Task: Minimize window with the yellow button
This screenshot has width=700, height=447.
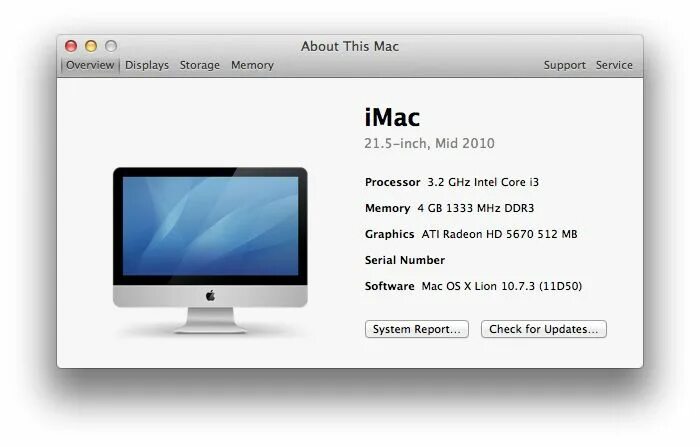Action: [x=91, y=46]
